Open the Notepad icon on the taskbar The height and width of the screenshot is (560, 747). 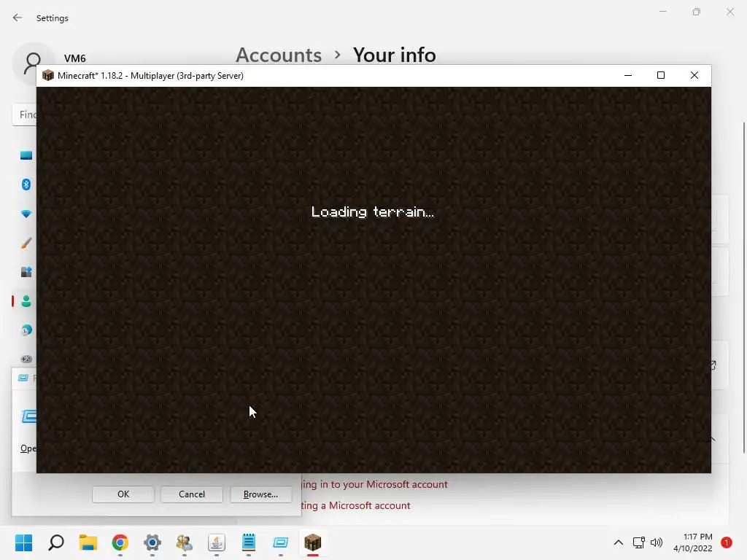click(249, 542)
